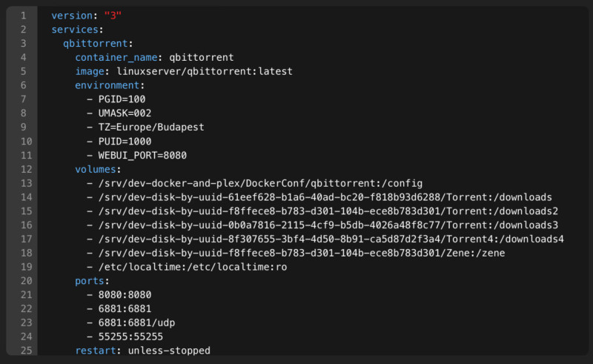This screenshot has width=593, height=364.
Task: Click the volumes key
Action: tap(96, 169)
